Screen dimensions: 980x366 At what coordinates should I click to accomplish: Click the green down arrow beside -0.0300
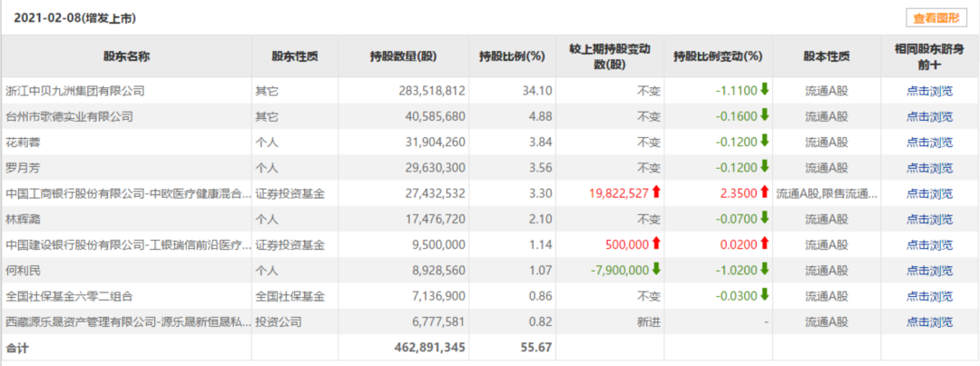tap(764, 295)
